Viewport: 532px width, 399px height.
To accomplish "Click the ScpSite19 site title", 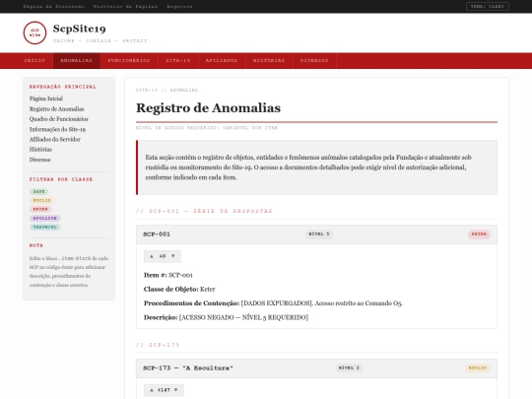I will [80, 29].
